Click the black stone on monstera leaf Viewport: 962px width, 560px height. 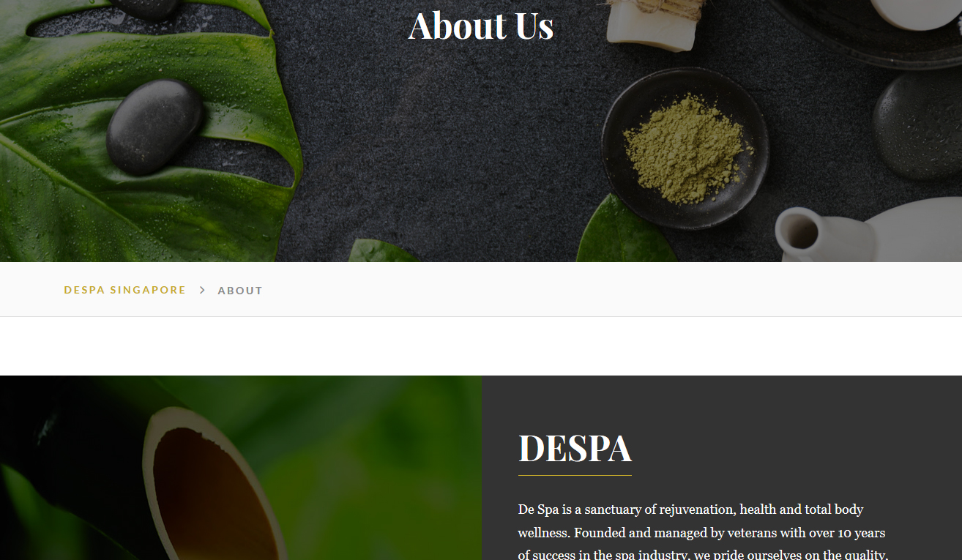coord(154,127)
